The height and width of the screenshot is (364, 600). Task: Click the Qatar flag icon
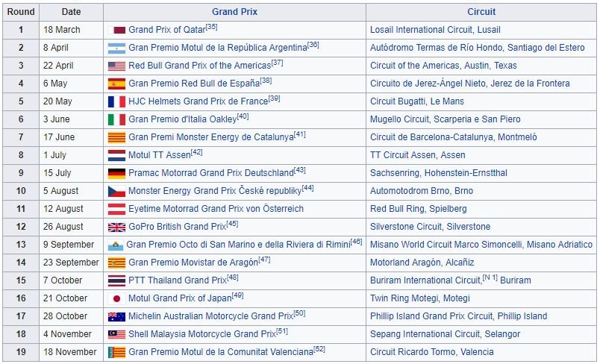[x=118, y=30]
